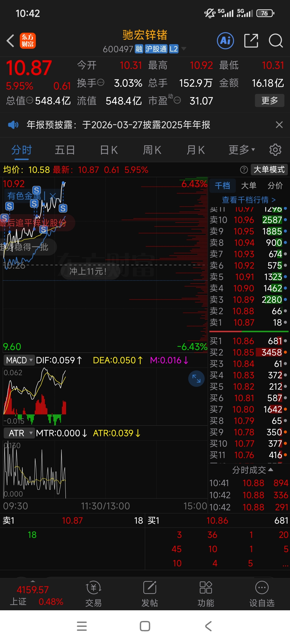Open the MACD indicator dropdown
Screen dimensions: 290x644
click(x=19, y=360)
